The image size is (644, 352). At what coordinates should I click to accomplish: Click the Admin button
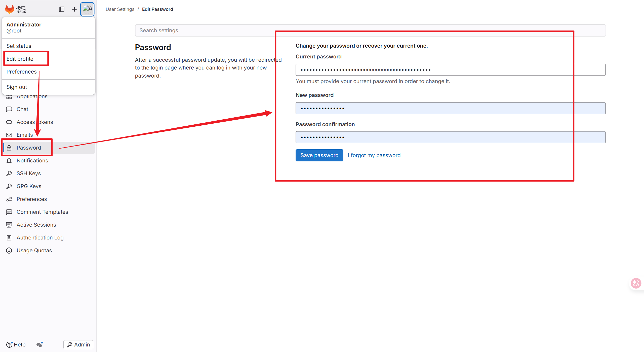point(78,344)
